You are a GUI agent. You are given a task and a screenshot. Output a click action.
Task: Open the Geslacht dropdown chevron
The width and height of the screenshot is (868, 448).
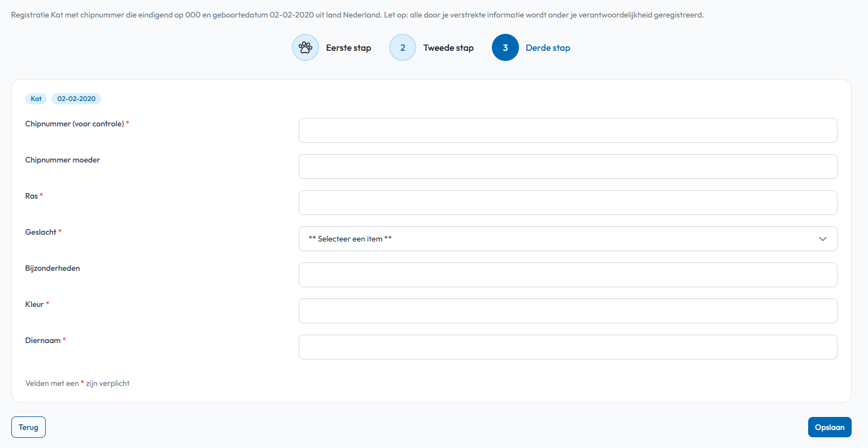822,239
